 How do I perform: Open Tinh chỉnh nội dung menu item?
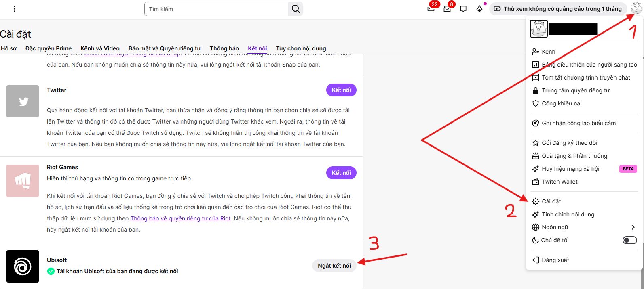coord(584,214)
